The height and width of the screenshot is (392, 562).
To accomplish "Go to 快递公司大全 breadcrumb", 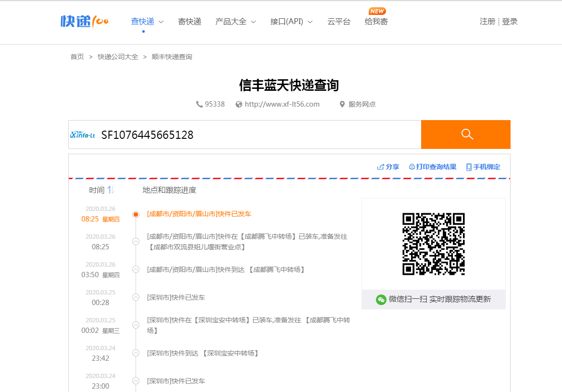I will click(x=118, y=57).
